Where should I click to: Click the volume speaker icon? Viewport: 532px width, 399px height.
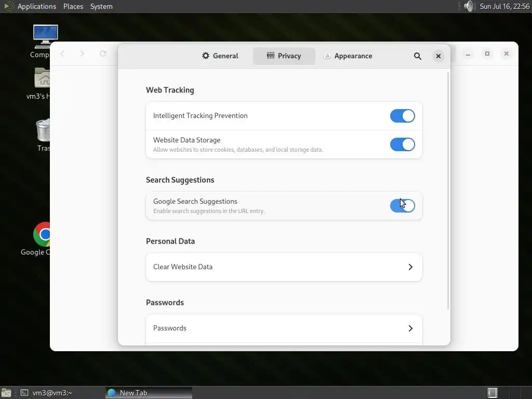[469, 6]
